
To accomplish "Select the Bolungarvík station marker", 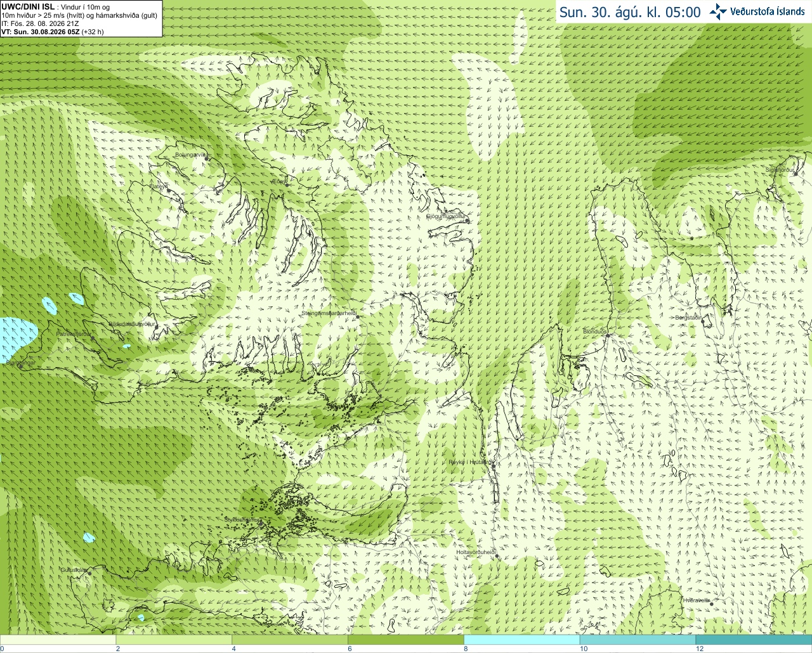I will (x=206, y=158).
